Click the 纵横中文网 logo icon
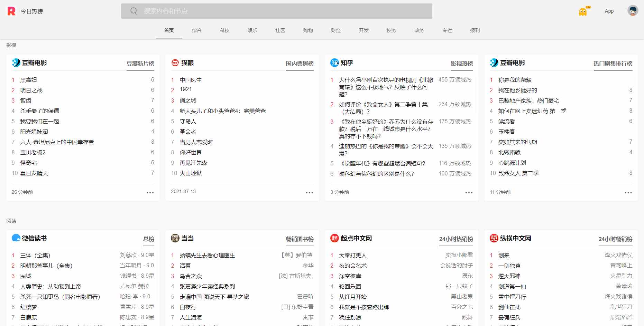 click(x=494, y=238)
